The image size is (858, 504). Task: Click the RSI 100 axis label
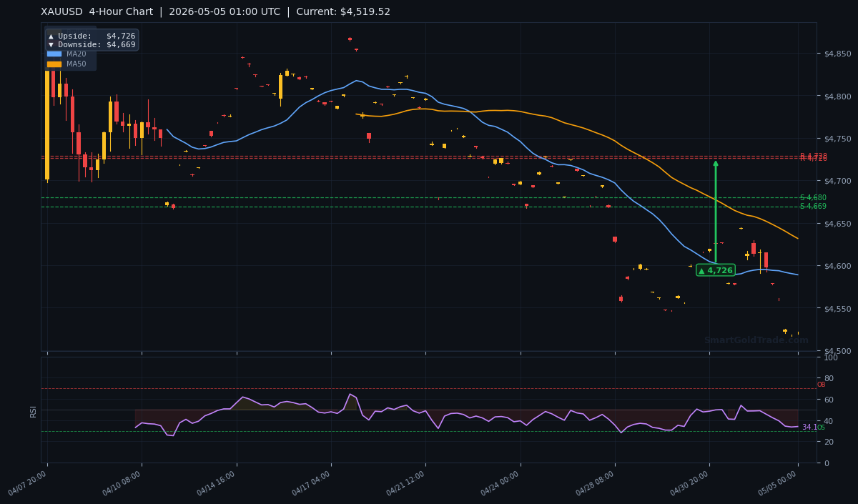tap(831, 357)
